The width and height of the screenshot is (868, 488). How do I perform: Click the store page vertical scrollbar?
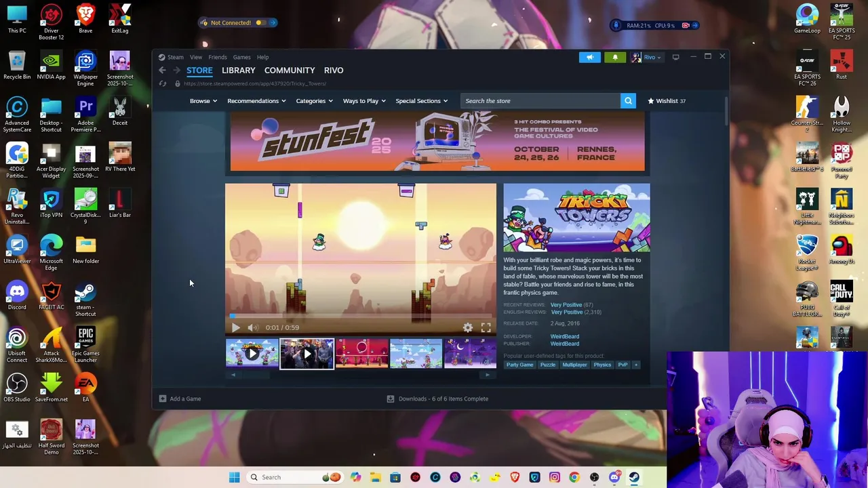click(x=726, y=112)
